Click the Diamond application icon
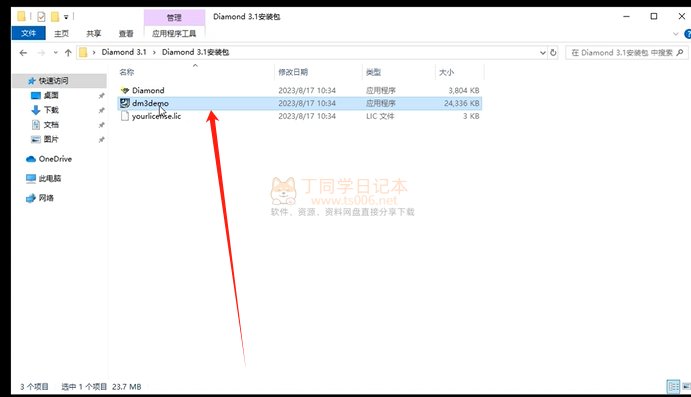 (125, 90)
